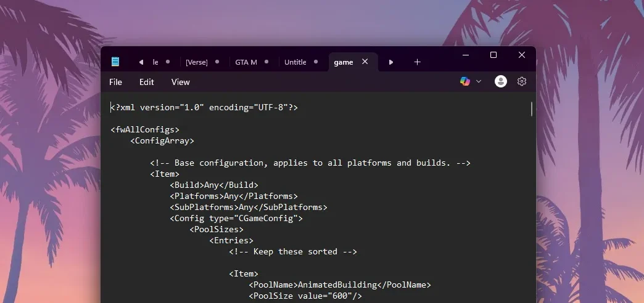Open the account profile icon
The image size is (644, 303).
(501, 81)
